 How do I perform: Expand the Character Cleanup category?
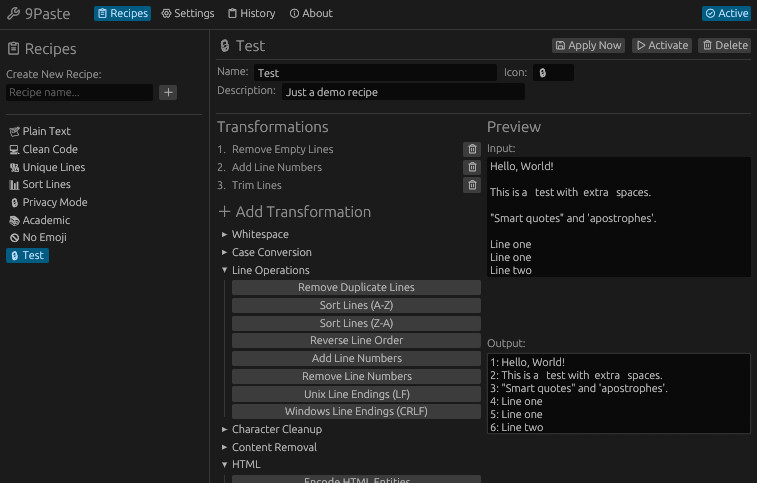[275, 429]
